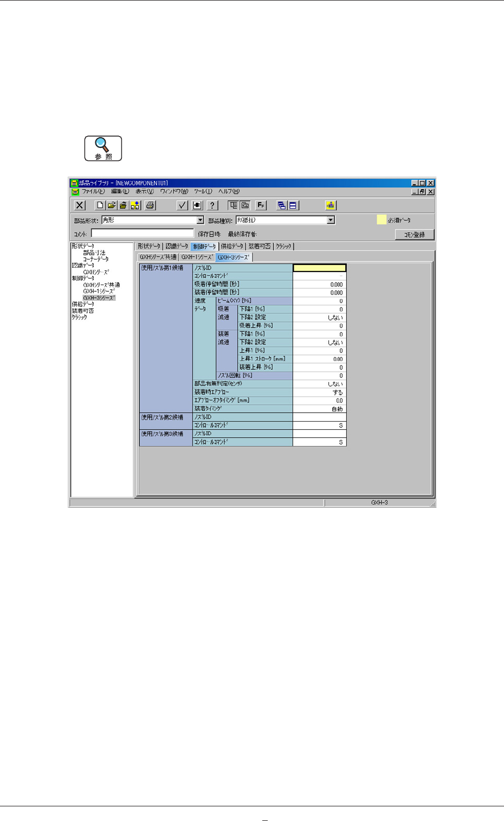Click the ビーム(XY) [%] value cell
504x821 pixels.
tap(319, 301)
